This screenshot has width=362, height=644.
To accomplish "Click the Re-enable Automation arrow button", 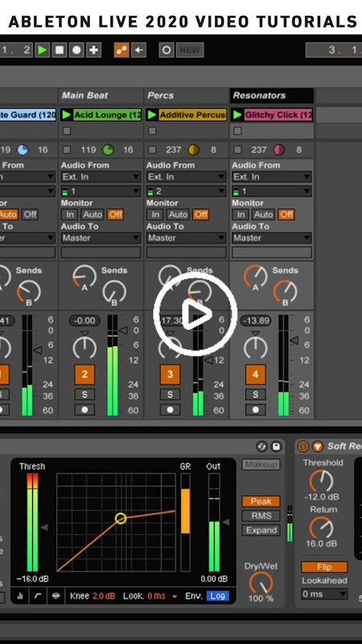I will pos(138,50).
